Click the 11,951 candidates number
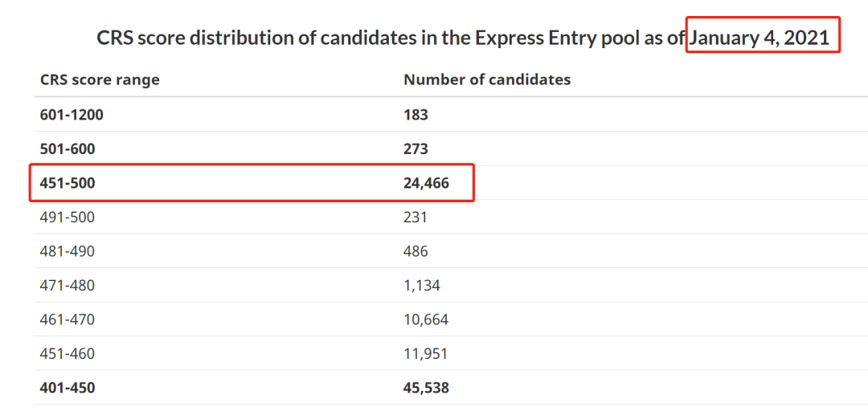868x411 pixels. [x=425, y=354]
